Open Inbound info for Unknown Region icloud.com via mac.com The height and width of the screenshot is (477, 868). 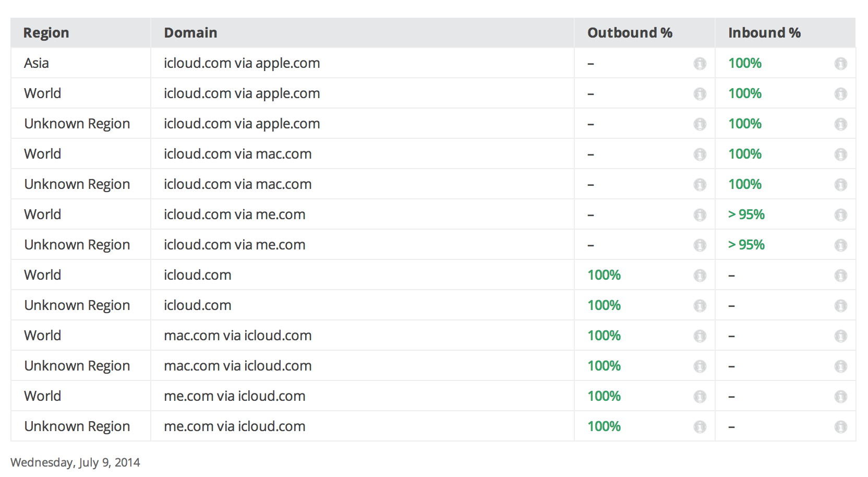[x=840, y=185]
